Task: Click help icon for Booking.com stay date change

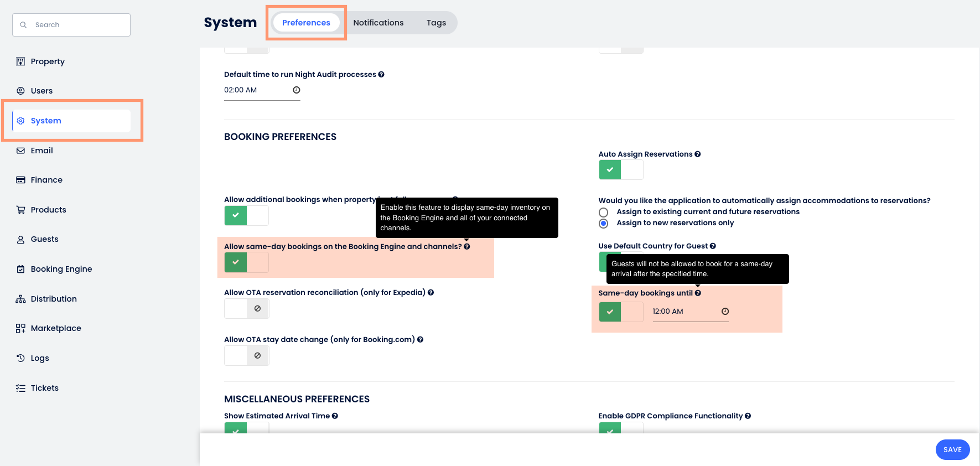Action: coord(420,340)
